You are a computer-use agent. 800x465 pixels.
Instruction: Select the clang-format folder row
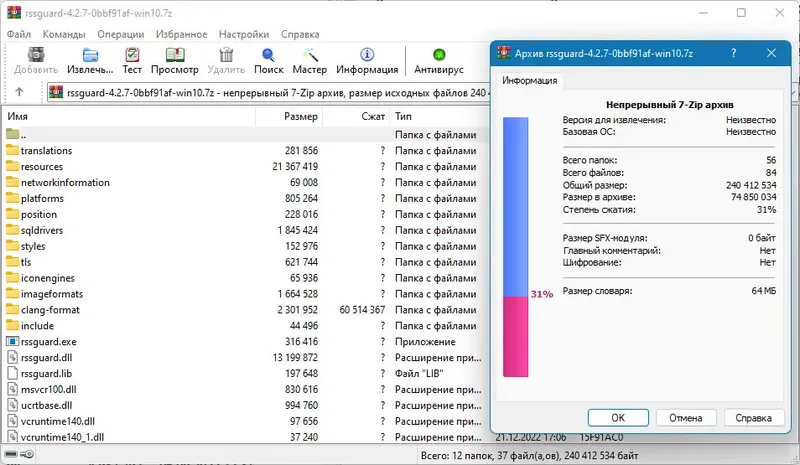click(245, 309)
